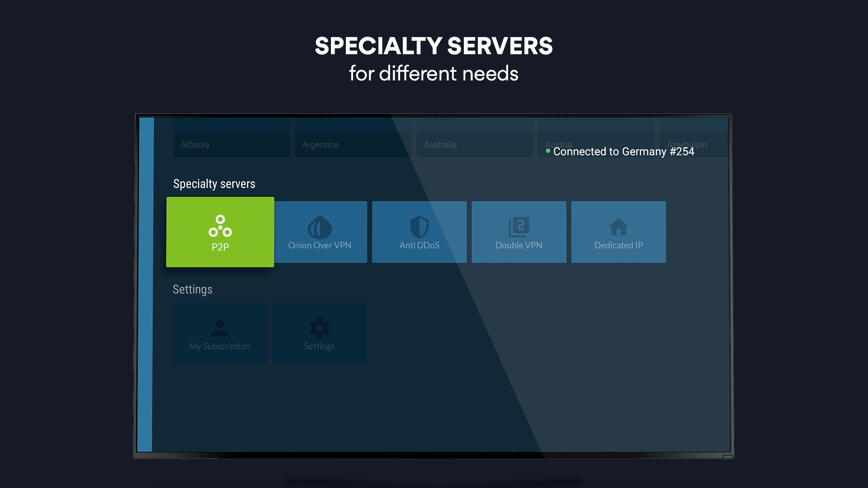The image size is (868, 488).
Task: Click the Onion Over VPN icon
Action: pyautogui.click(x=320, y=227)
